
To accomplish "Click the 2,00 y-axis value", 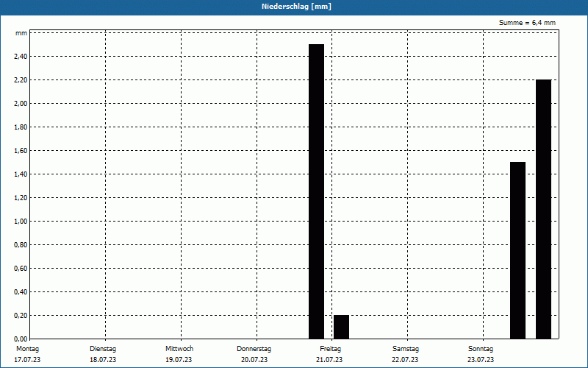I will click(21, 104).
